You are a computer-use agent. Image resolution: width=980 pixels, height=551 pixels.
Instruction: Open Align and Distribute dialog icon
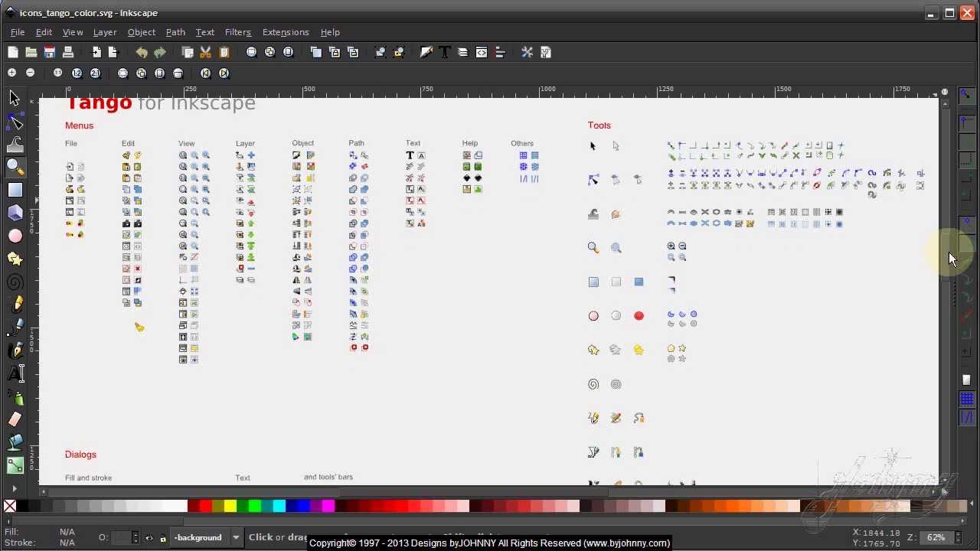(500, 52)
